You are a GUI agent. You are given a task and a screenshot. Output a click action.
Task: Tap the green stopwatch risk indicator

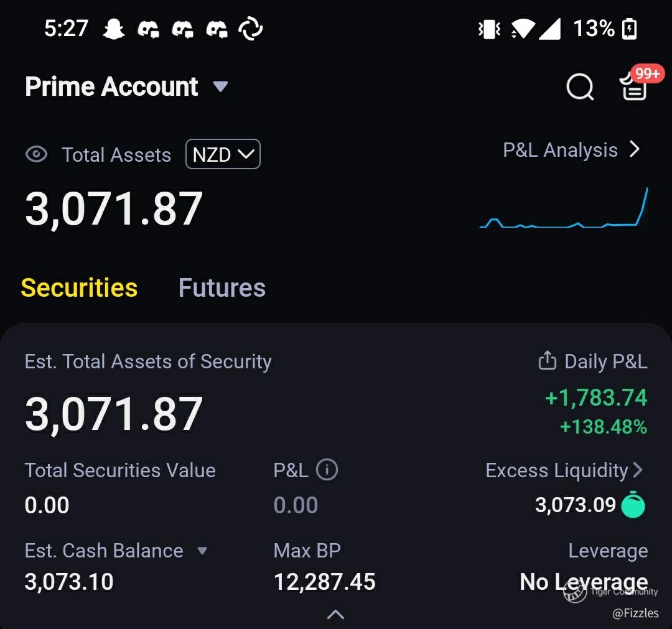(x=633, y=505)
